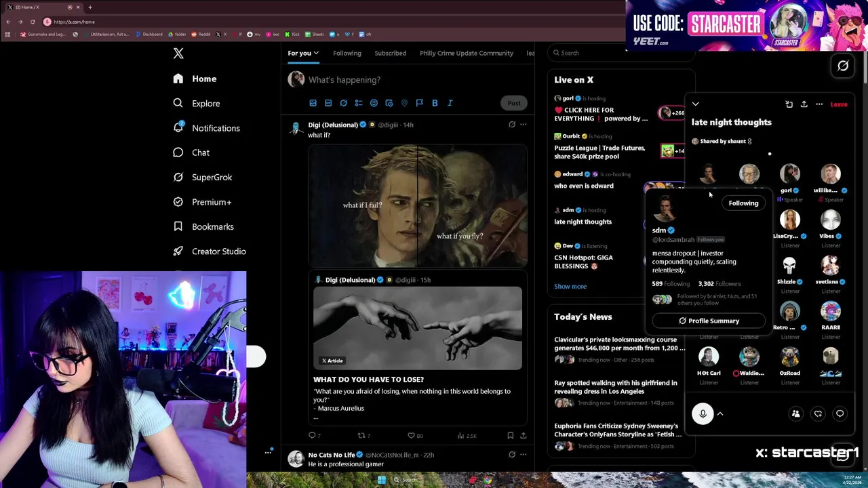868x488 pixels.
Task: Add a poll to the new post
Action: click(x=359, y=103)
